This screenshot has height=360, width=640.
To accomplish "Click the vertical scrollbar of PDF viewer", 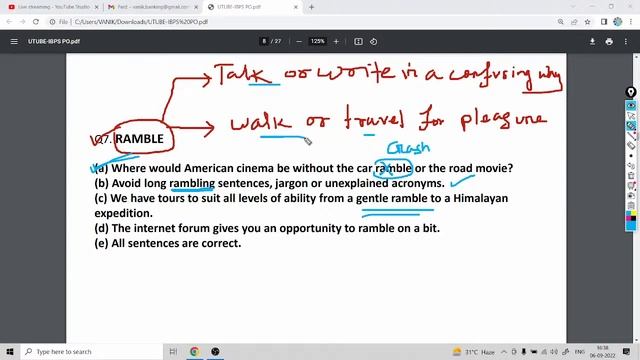I will point(636,198).
